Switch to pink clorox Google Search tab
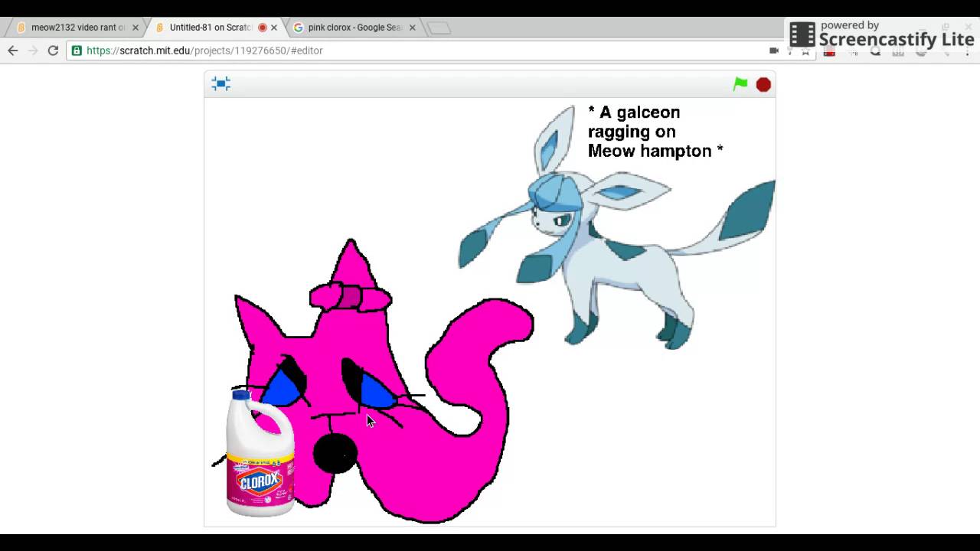The width and height of the screenshot is (980, 551). tap(354, 28)
